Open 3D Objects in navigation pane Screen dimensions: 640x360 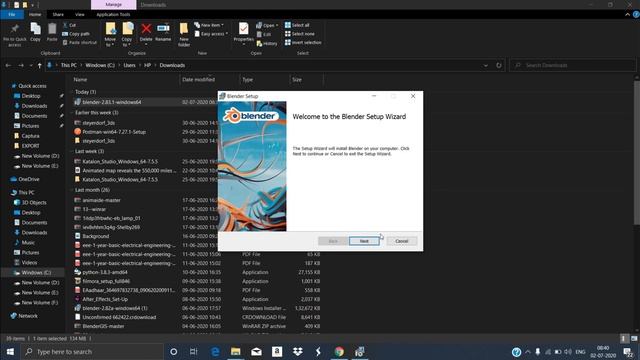[34, 202]
